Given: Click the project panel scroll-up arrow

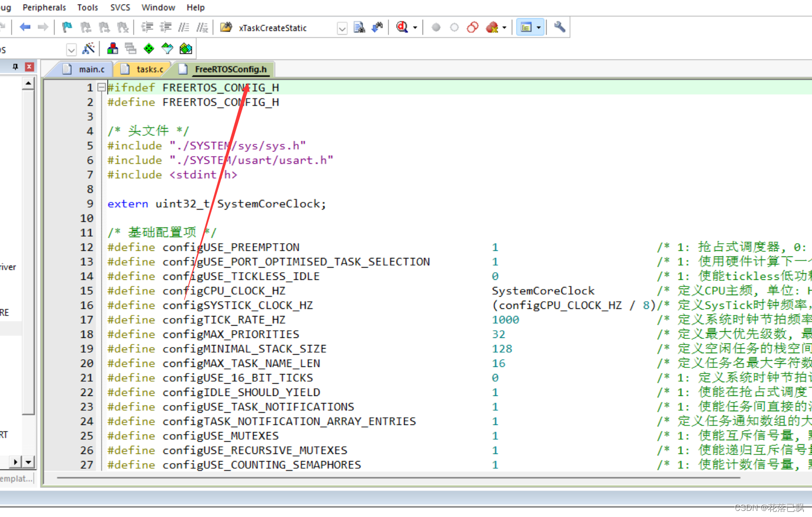Looking at the screenshot, I should [x=28, y=83].
